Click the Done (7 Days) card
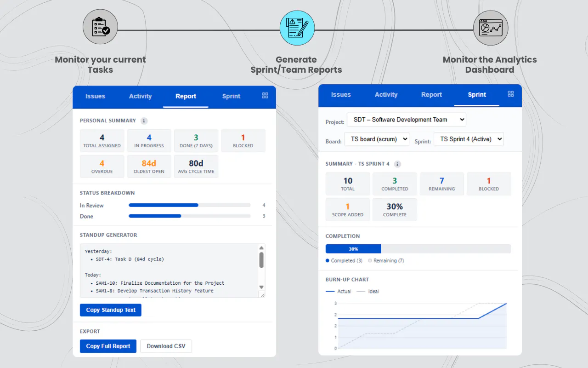The image size is (588, 368). pyautogui.click(x=196, y=141)
